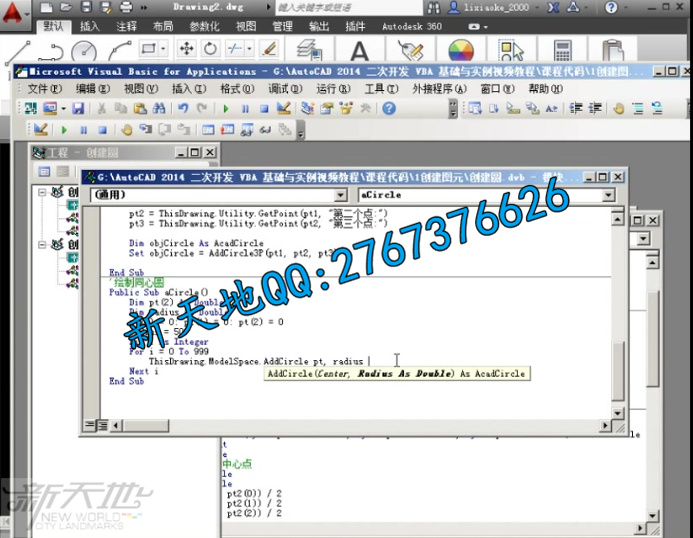Toggle AutoCAD ribbon minimize button

point(473,27)
